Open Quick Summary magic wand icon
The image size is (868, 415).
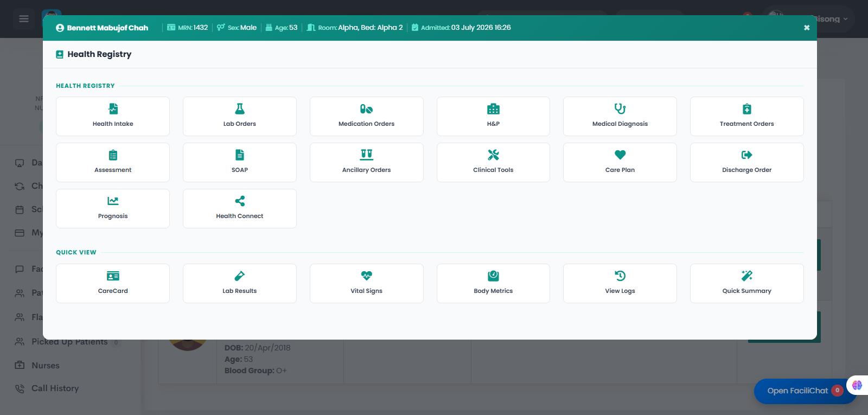pyautogui.click(x=747, y=276)
